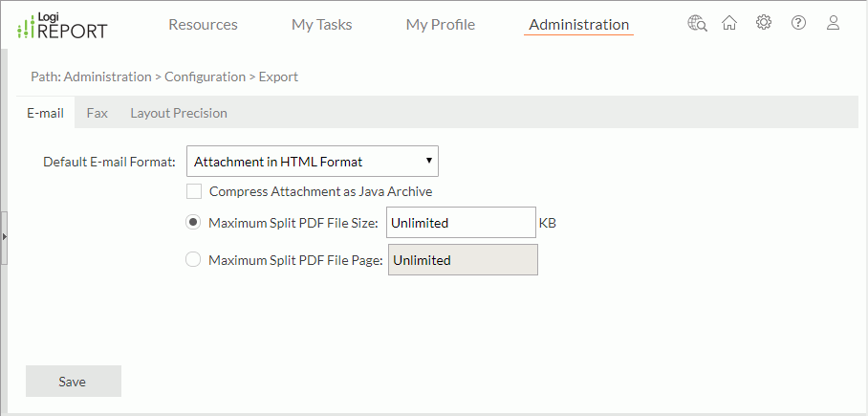Click the Logi Report logo

[63, 26]
